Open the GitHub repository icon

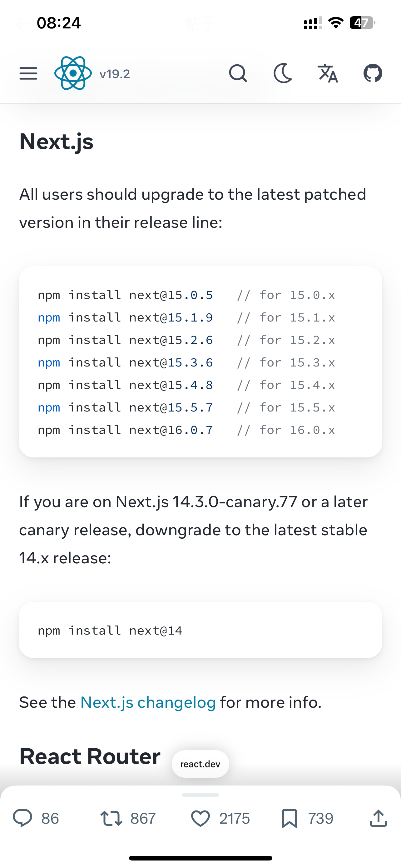point(373,73)
